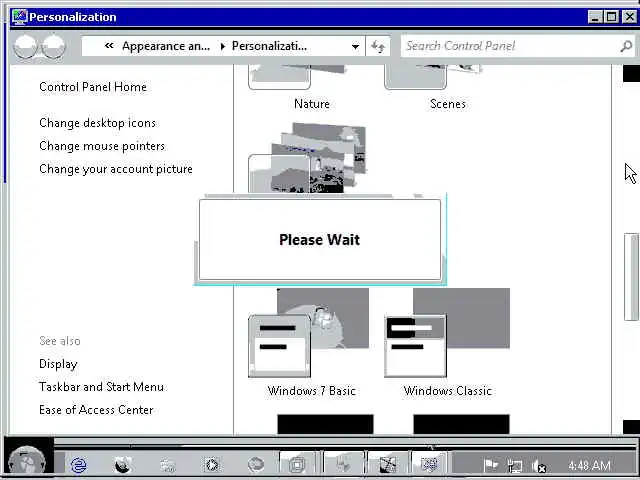Expand the arrow after Appearance an... breadcrumb
Screen dimensions: 640x480
click(x=223, y=47)
